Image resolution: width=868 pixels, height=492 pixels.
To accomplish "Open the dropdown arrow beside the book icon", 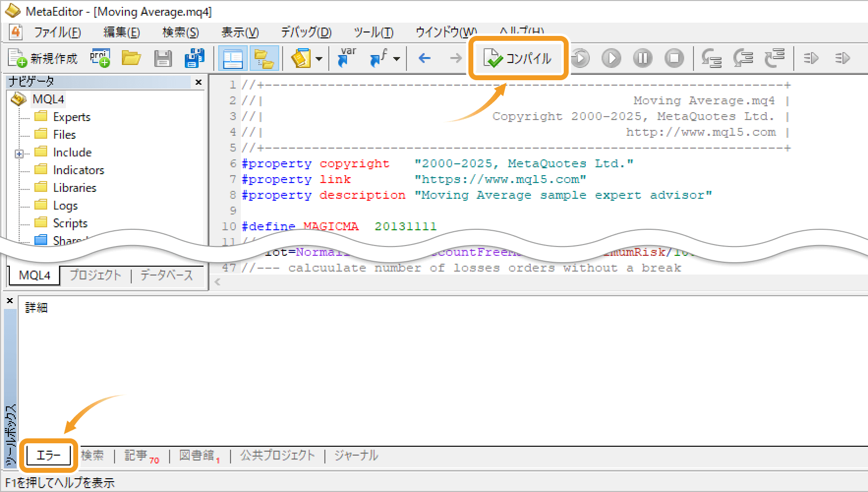I will (x=319, y=59).
